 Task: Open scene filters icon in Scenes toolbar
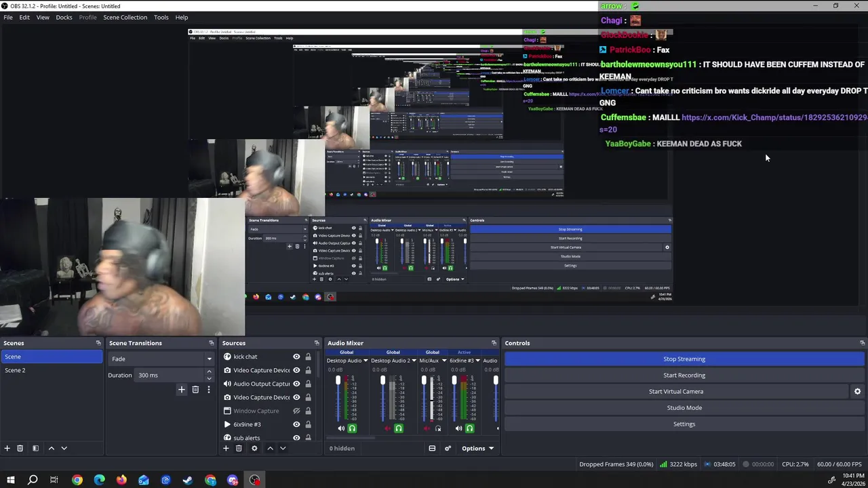point(35,448)
